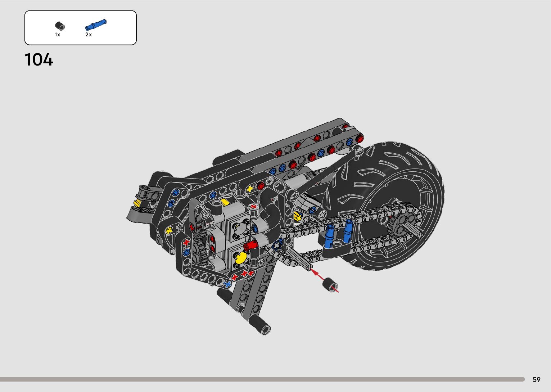Select the gray axle end receiving the bushing
551x392 pixels.
pyautogui.click(x=304, y=263)
